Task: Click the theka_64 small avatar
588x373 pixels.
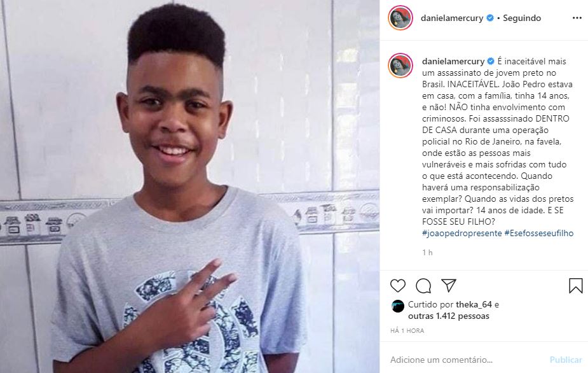Action: pos(397,306)
